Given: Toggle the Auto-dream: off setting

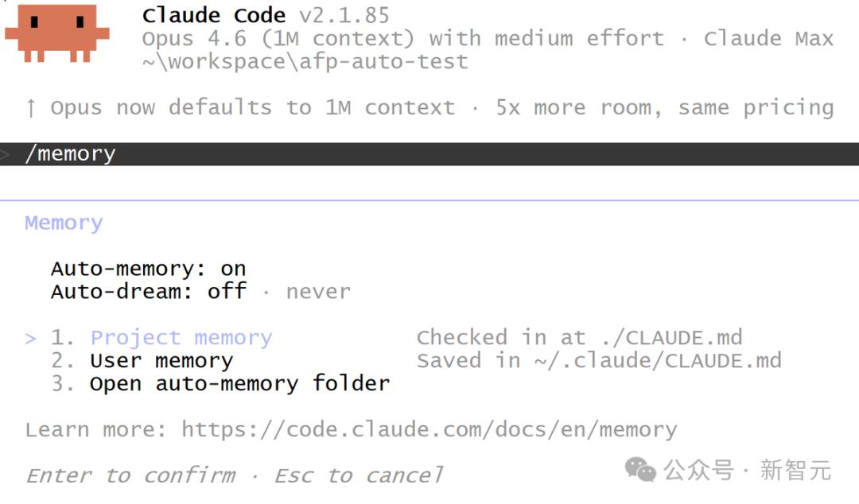Looking at the screenshot, I should [x=149, y=292].
